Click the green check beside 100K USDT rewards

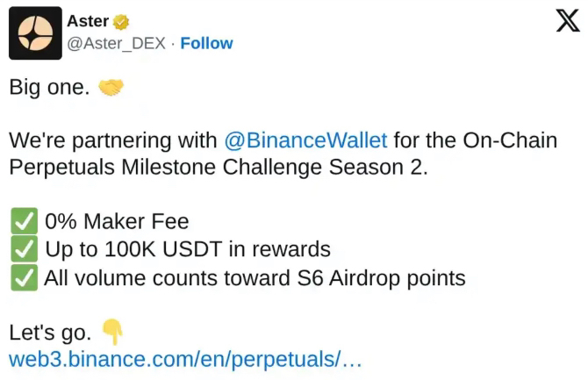click(x=23, y=250)
